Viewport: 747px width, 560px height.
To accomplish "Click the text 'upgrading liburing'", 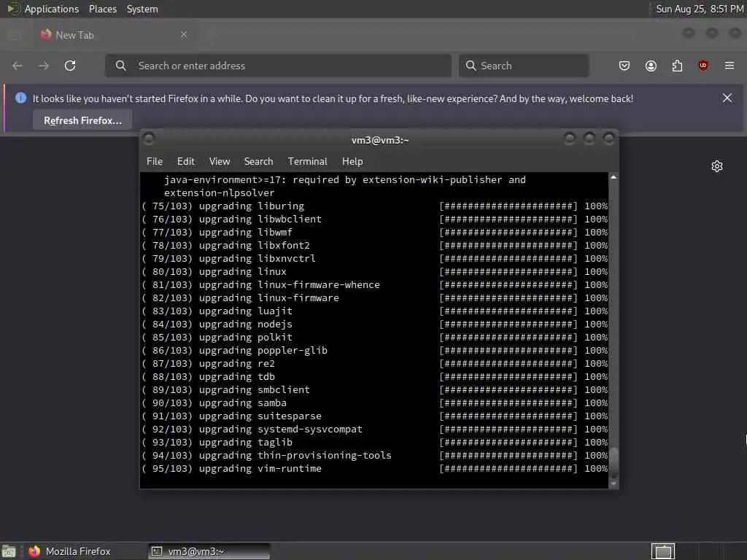I will coord(252,206).
